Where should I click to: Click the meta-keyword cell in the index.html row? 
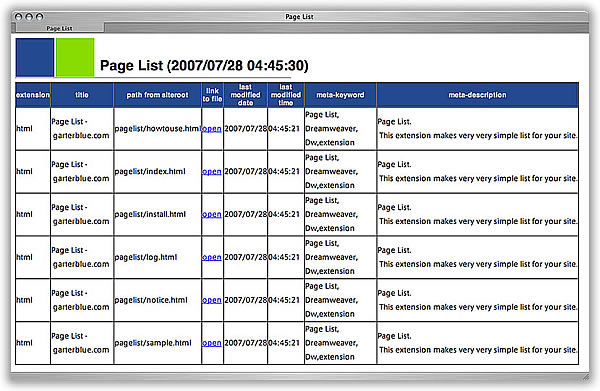tap(340, 172)
